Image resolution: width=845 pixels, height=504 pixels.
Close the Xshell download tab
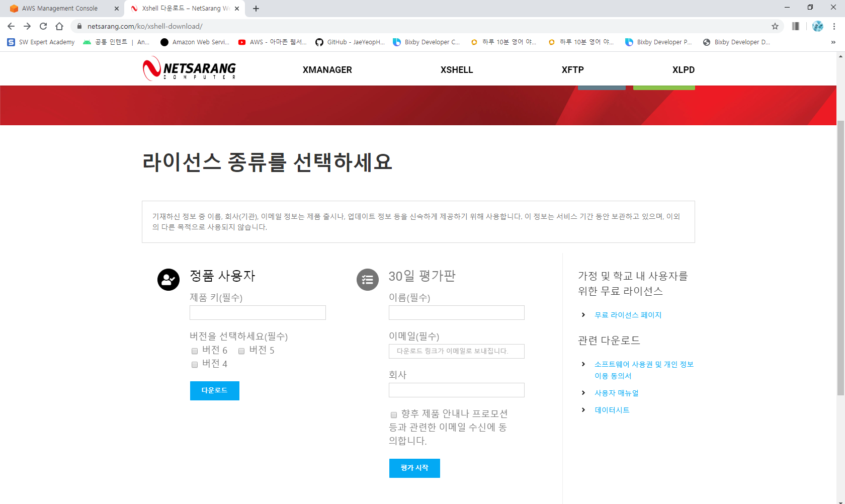pyautogui.click(x=237, y=9)
